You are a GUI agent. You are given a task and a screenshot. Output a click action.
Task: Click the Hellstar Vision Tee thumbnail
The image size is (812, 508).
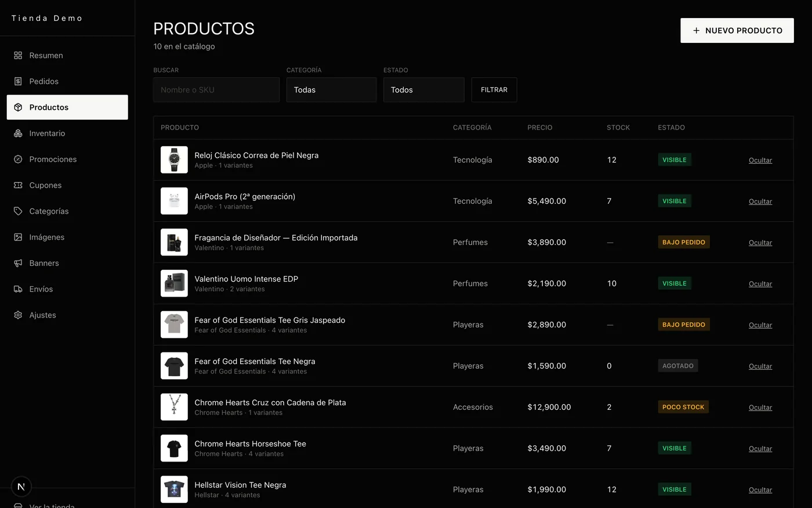pyautogui.click(x=174, y=489)
